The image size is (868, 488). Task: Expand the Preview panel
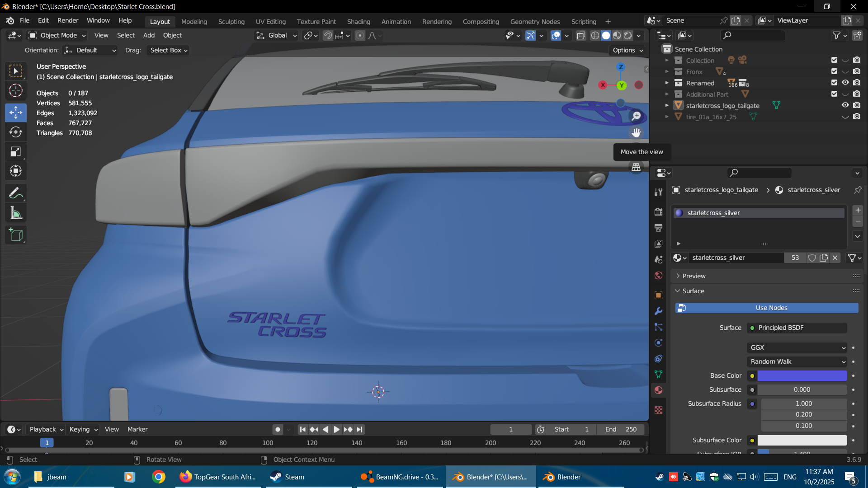693,276
